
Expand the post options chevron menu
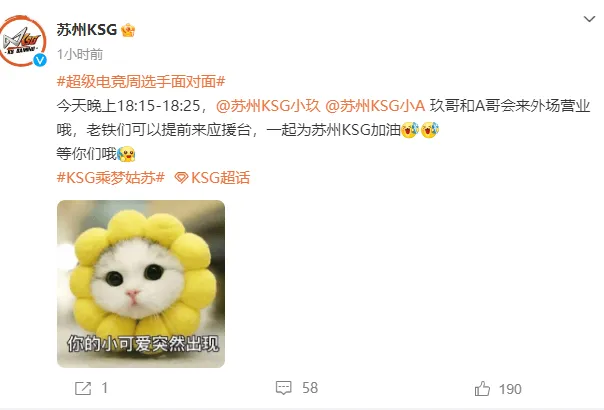pyautogui.click(x=589, y=19)
